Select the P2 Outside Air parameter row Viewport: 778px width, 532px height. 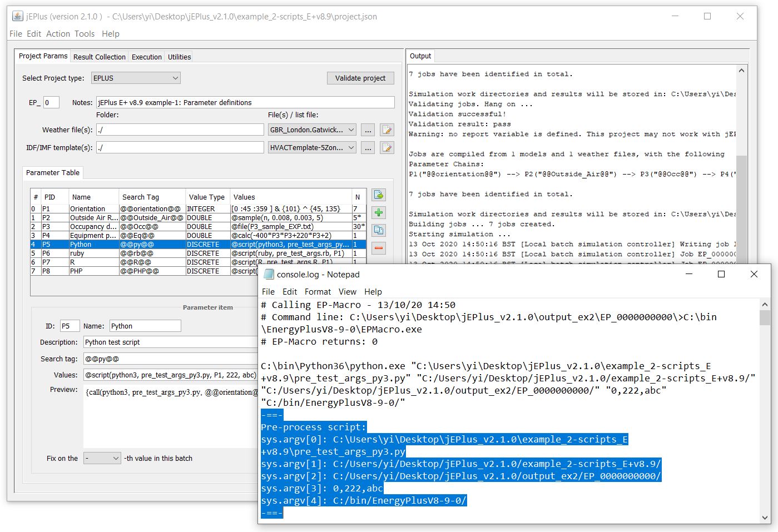click(x=198, y=218)
